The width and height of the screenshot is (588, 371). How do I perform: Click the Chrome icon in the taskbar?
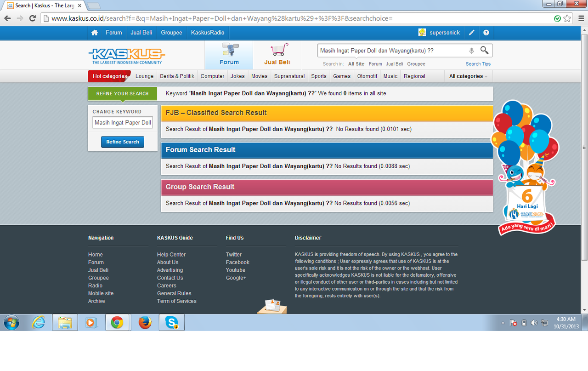point(117,323)
